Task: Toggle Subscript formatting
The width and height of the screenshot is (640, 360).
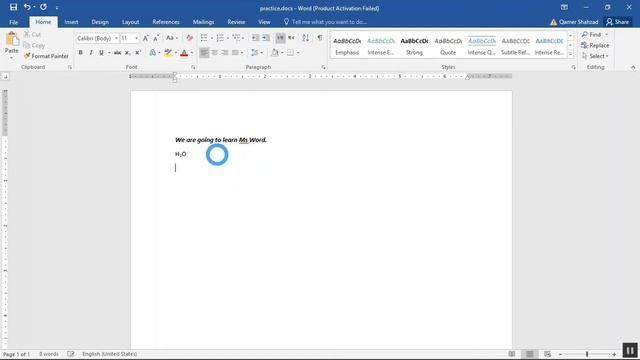Action: [x=128, y=53]
